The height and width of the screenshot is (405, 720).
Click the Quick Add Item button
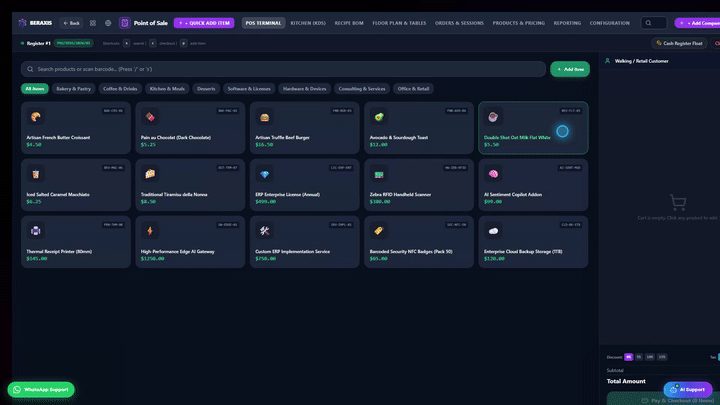pos(204,23)
